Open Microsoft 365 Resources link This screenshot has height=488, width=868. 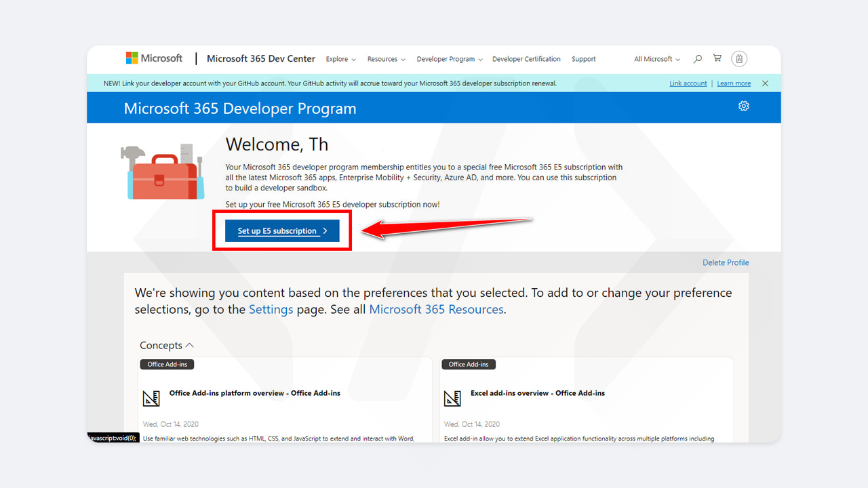pyautogui.click(x=436, y=309)
